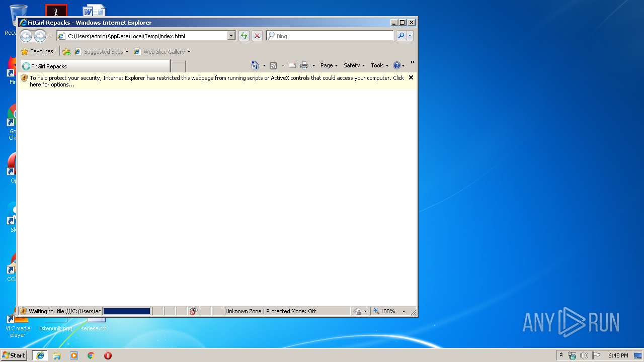Click the Forward navigation arrow
The width and height of the screenshot is (644, 362).
pyautogui.click(x=40, y=36)
